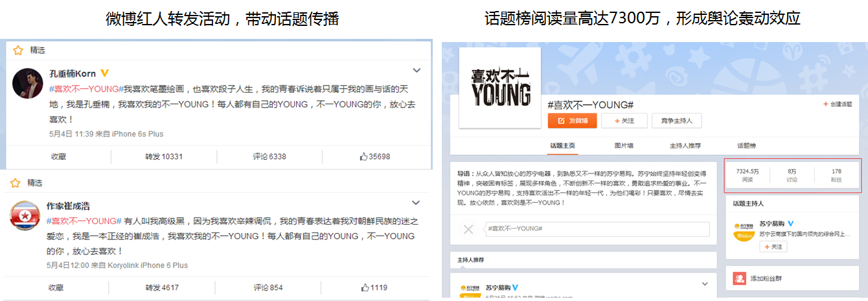Click the star icon beside the first 精选

click(18, 50)
